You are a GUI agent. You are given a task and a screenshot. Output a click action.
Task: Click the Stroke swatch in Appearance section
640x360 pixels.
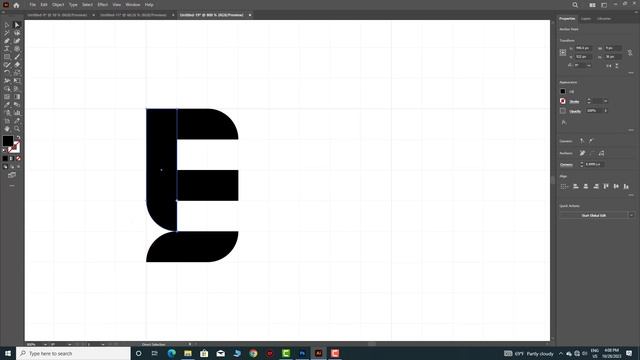[x=563, y=101]
